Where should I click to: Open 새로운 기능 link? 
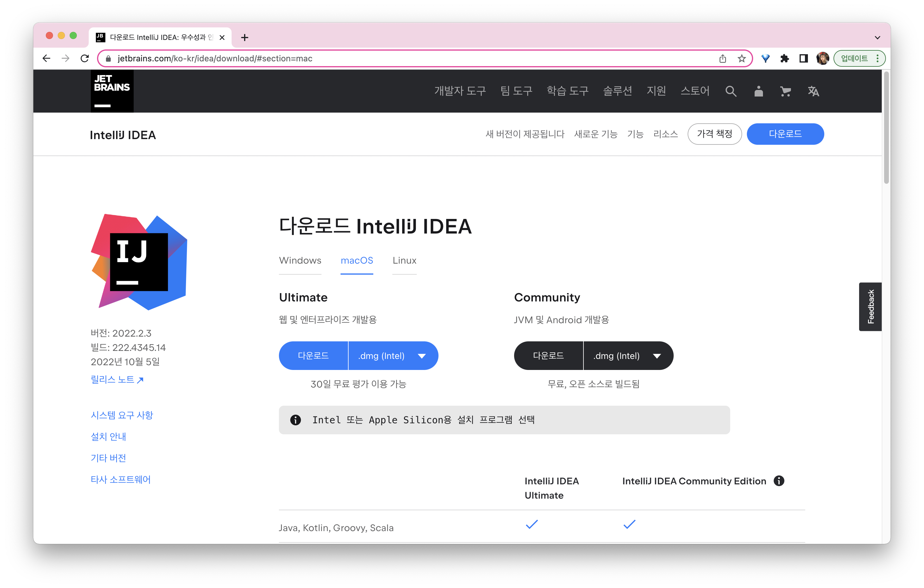click(596, 134)
